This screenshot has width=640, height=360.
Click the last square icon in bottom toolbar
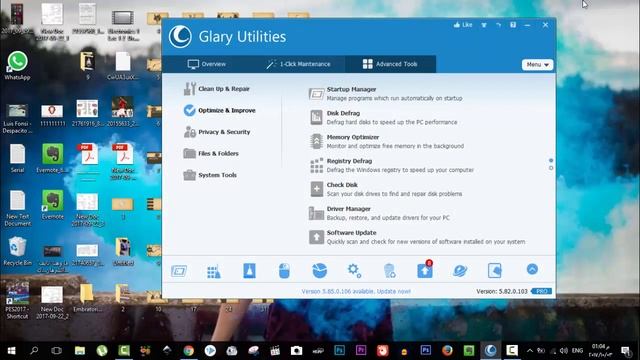[494, 271]
